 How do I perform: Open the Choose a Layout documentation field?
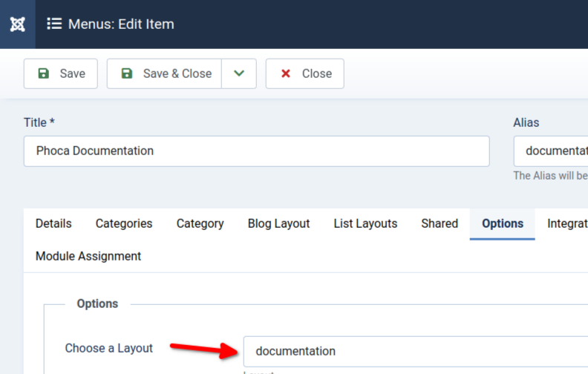(x=416, y=351)
